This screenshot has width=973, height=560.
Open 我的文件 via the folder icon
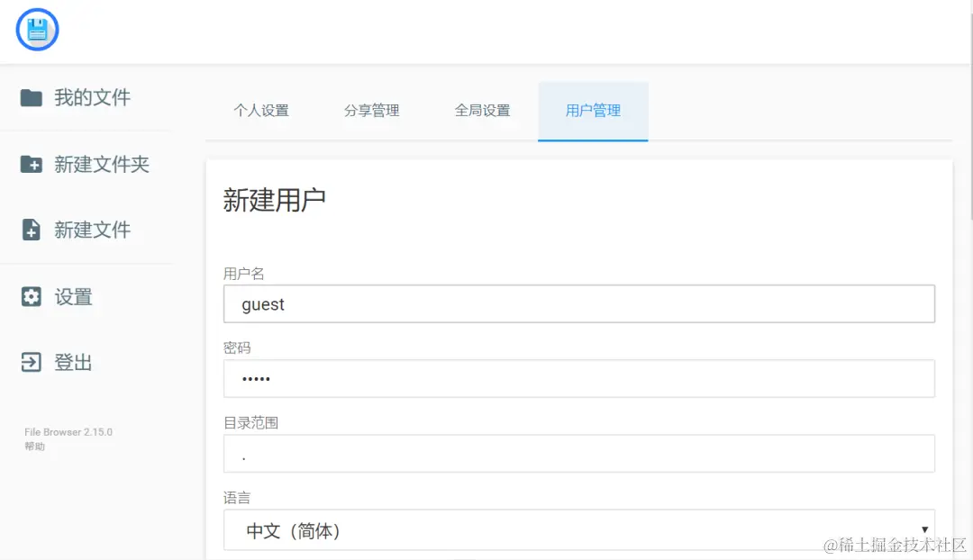click(x=29, y=98)
